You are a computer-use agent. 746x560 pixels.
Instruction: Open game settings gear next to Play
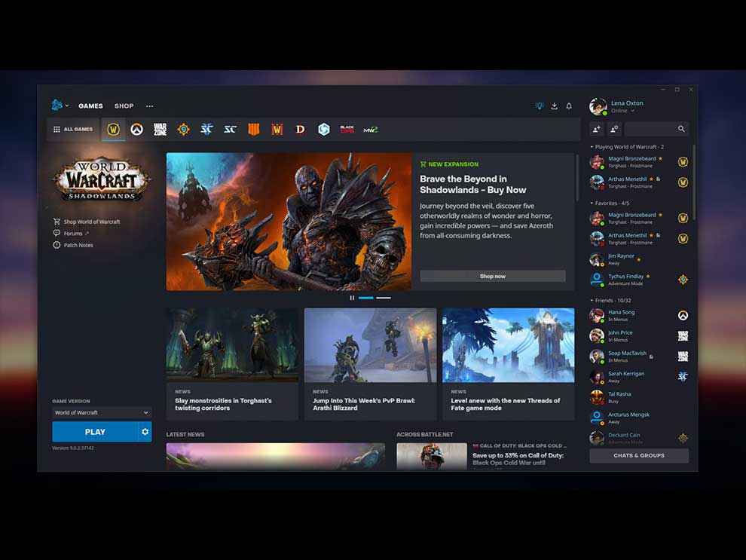click(x=145, y=432)
